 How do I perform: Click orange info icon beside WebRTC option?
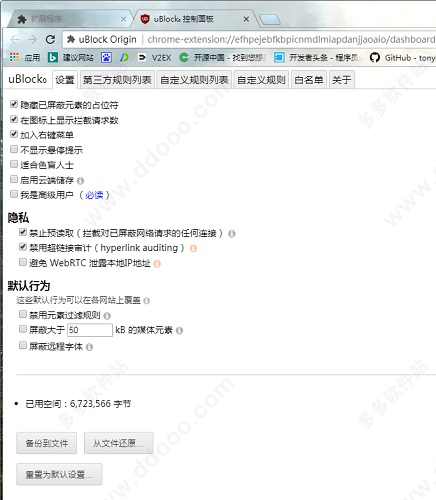[x=157, y=264]
